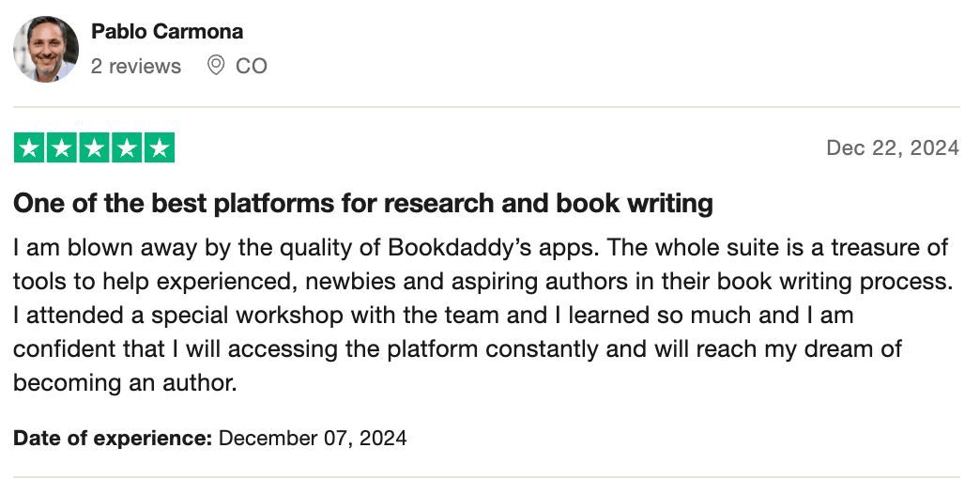
Task: Select the CO country label
Action: click(252, 67)
